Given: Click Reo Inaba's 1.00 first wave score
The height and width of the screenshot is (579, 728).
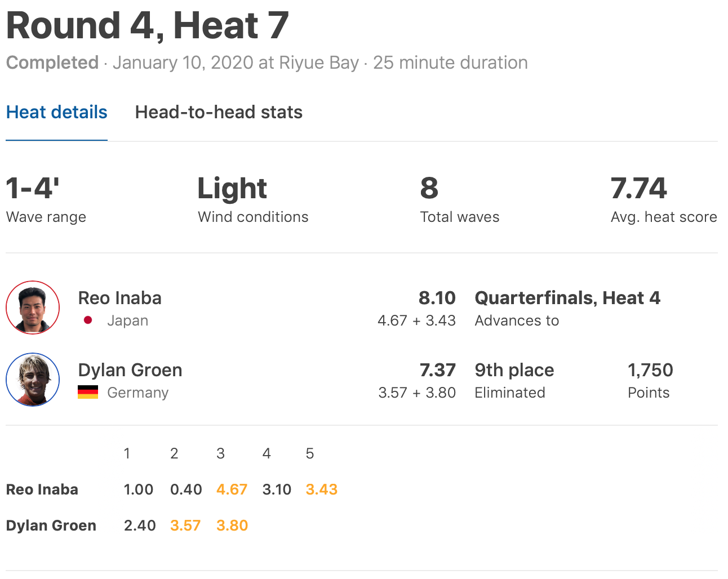Looking at the screenshot, I should coord(138,489).
